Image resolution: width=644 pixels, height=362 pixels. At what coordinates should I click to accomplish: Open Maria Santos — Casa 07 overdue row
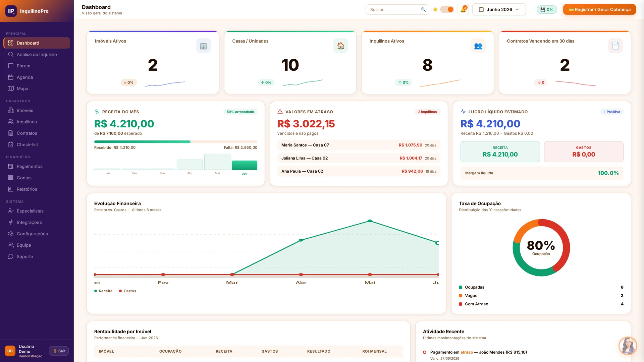coord(359,145)
